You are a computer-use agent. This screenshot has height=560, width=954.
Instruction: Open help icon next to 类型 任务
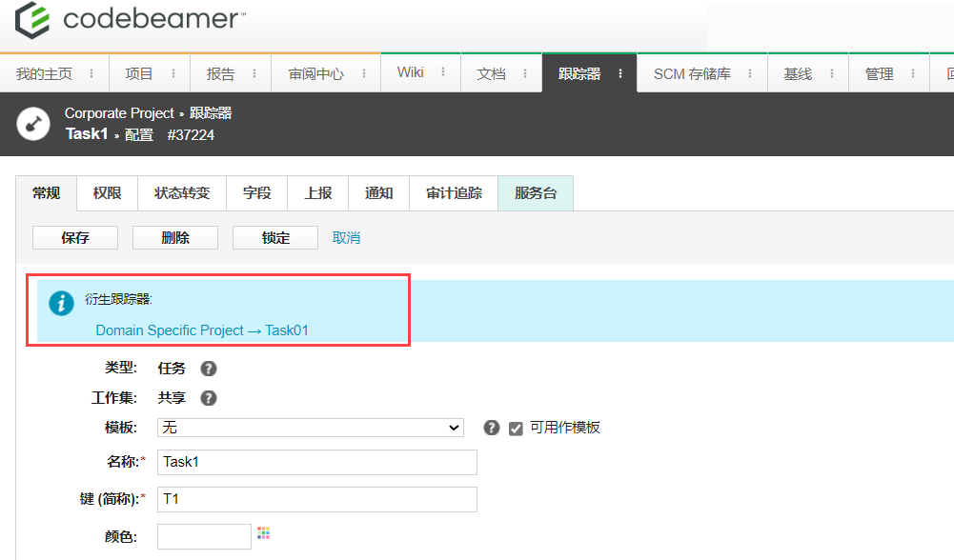(209, 369)
